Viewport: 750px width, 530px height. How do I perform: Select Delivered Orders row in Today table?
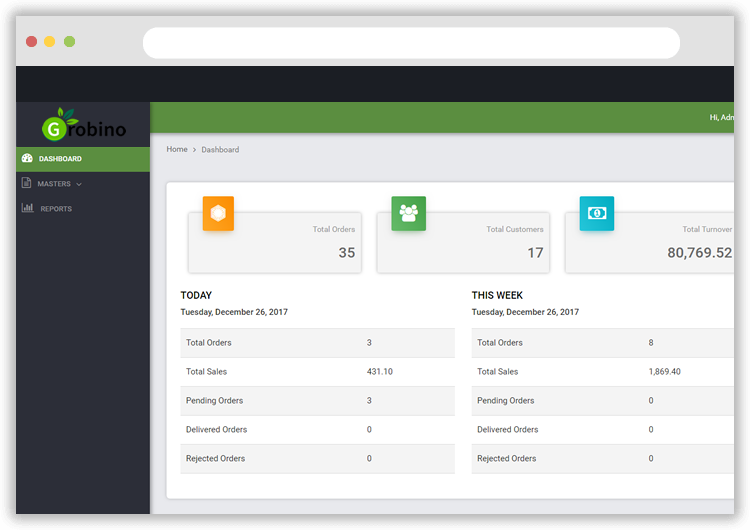tap(318, 430)
